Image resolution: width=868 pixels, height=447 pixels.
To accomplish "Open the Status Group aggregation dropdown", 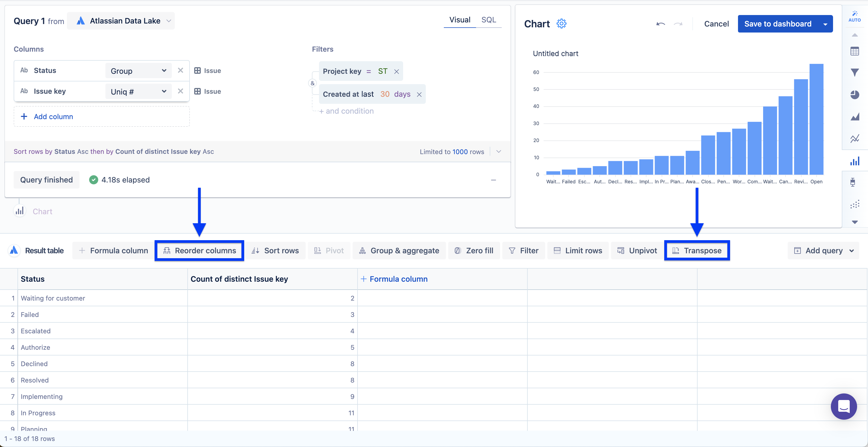I will coord(138,71).
